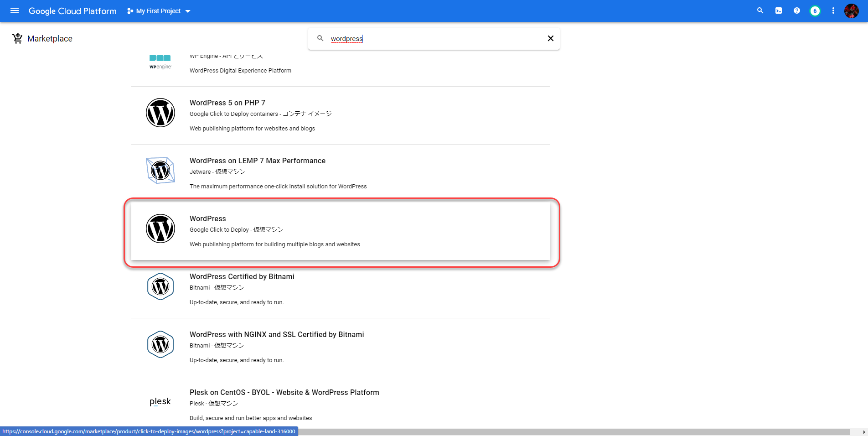868x436 pixels.
Task: Click the Marketplace cart icon
Action: [17, 39]
